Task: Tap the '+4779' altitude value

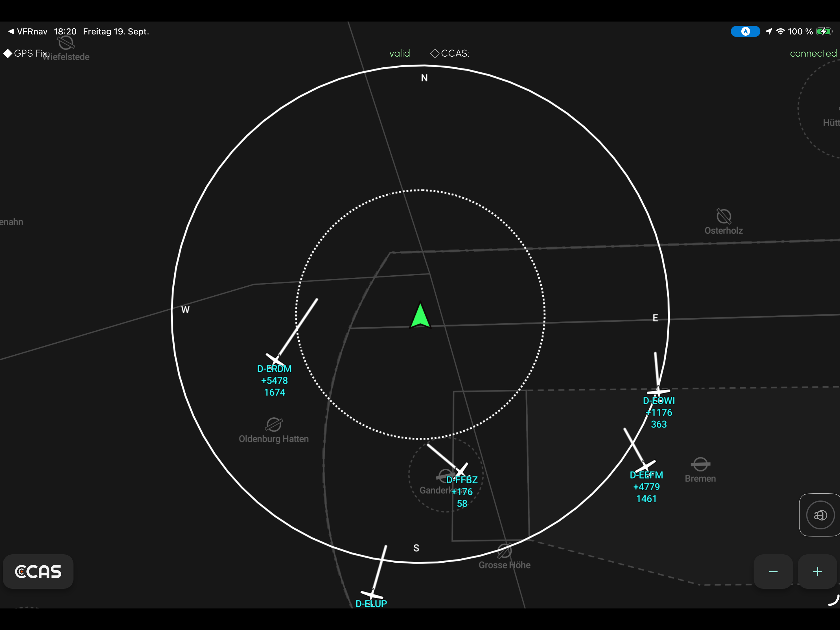Action: (x=646, y=487)
